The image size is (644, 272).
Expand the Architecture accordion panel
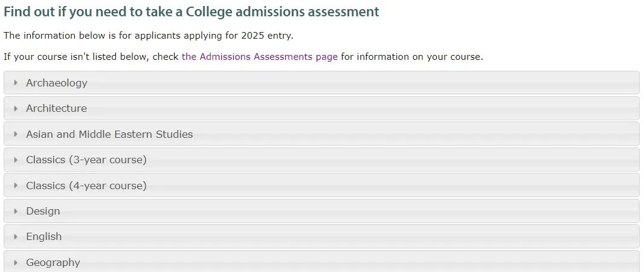tap(56, 108)
